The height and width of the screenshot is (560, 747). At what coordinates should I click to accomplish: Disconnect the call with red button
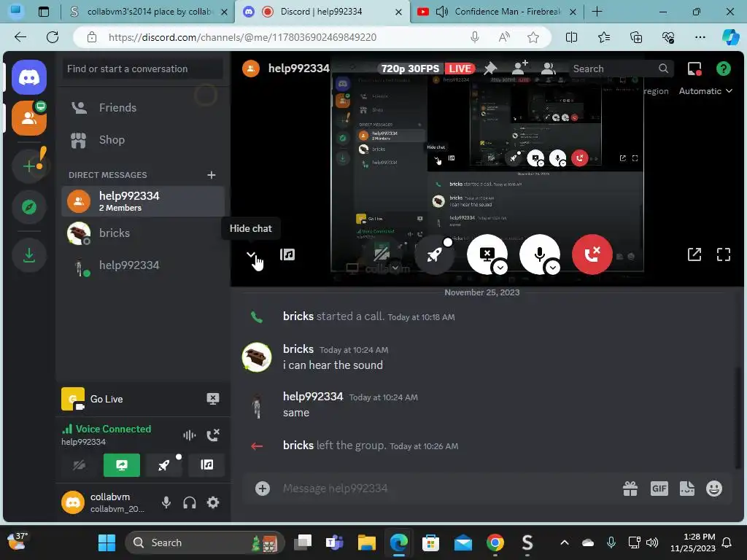coord(592,254)
